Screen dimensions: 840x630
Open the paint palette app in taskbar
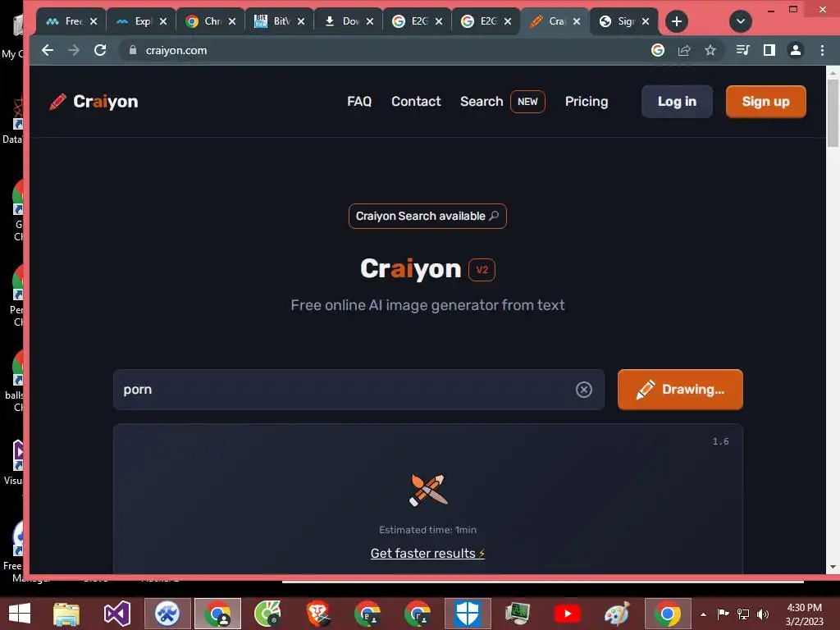(617, 614)
